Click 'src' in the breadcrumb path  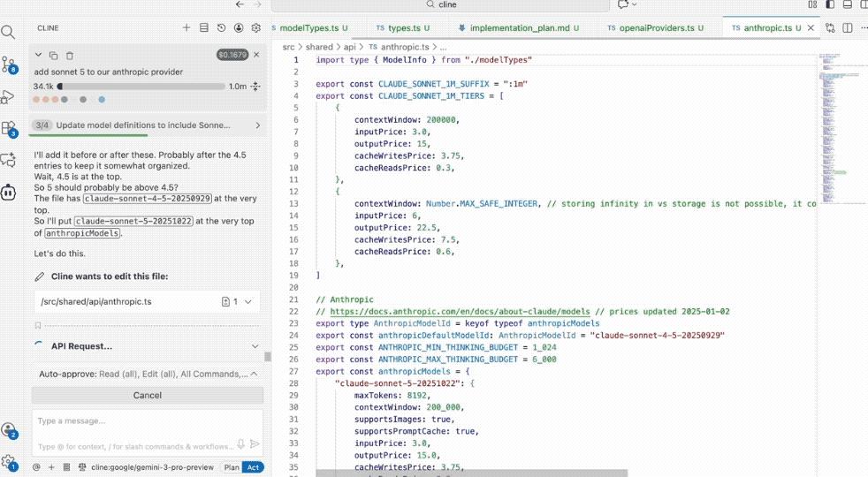tap(288, 47)
